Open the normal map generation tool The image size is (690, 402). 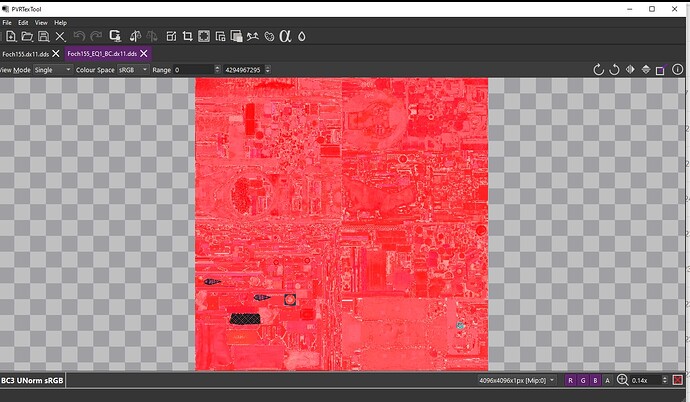(x=253, y=37)
